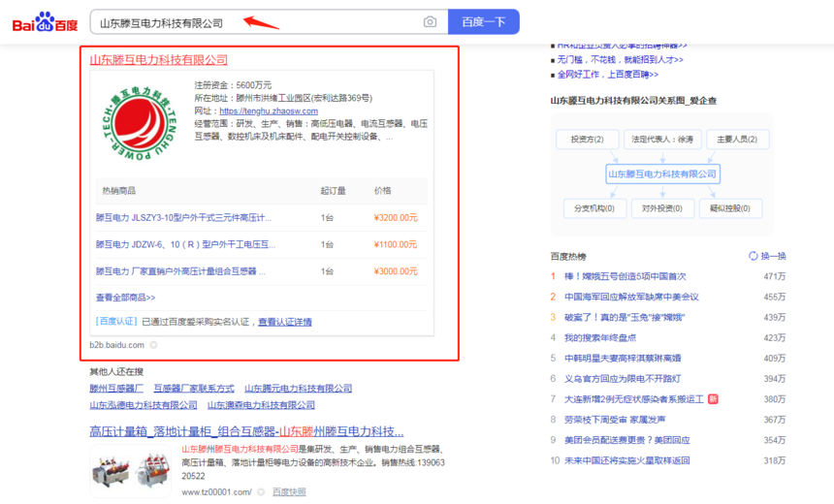The height and width of the screenshot is (504, 834).
Task: Open 全网好工作，上百度百聘>> link
Action: coord(608,75)
